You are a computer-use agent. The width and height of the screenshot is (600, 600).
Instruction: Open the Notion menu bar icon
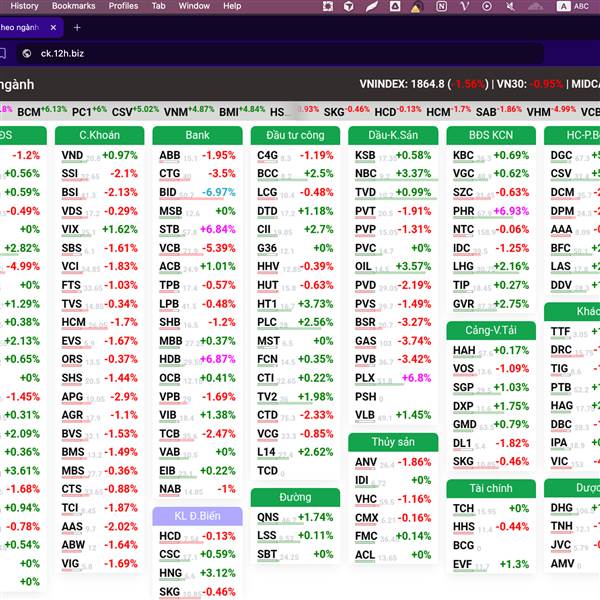[x=441, y=6]
